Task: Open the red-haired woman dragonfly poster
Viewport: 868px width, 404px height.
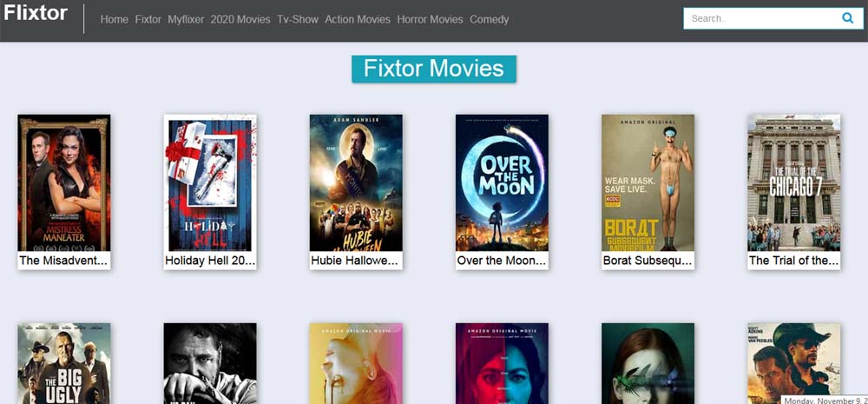Action: click(x=648, y=363)
